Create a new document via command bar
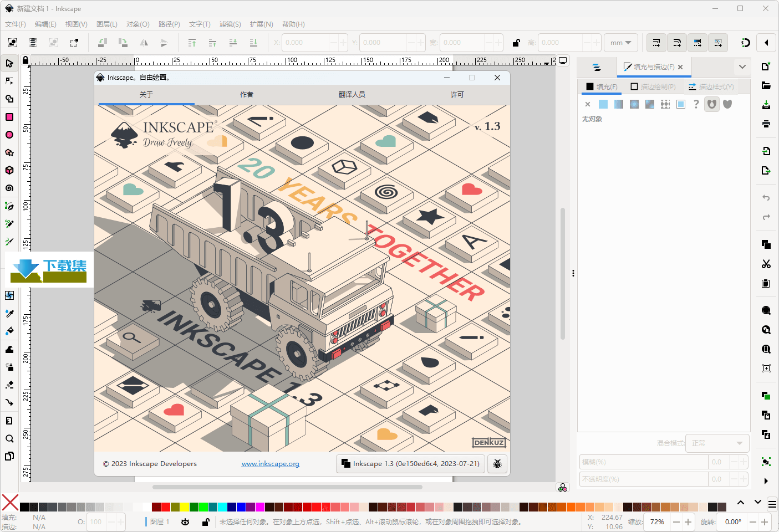 [x=766, y=66]
